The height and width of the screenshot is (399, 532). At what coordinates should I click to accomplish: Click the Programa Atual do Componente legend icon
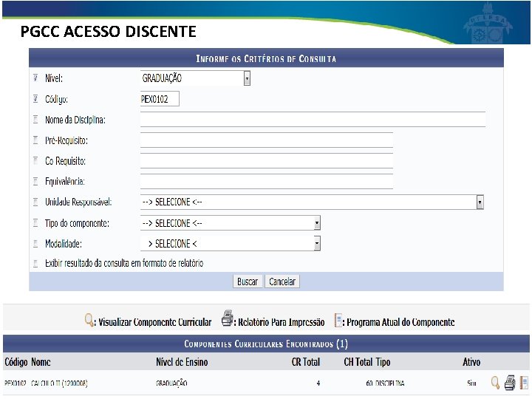[338, 320]
